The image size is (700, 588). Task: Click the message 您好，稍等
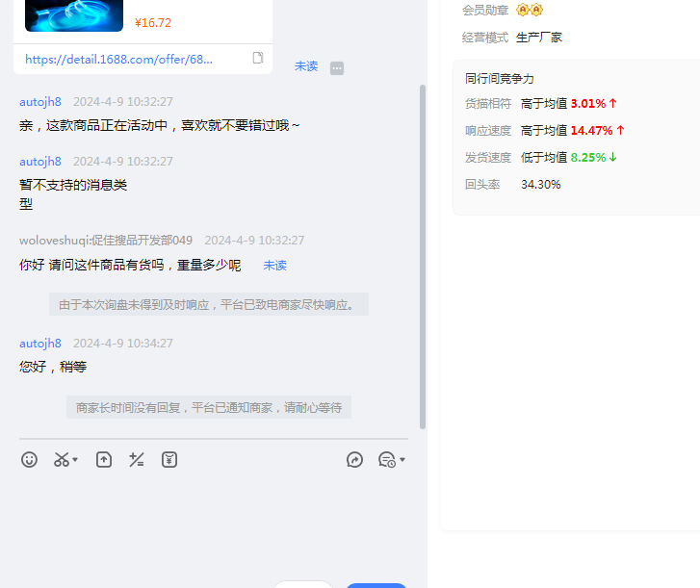pyautogui.click(x=53, y=368)
